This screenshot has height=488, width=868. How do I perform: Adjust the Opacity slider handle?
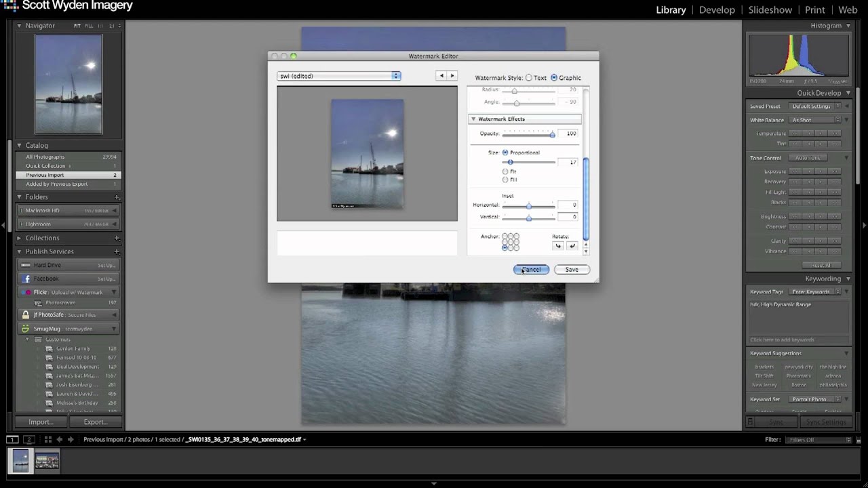(x=552, y=134)
